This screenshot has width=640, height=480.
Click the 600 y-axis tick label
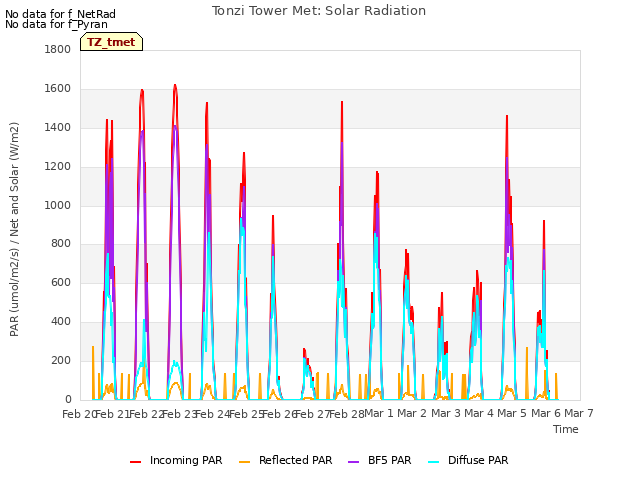[x=61, y=282]
